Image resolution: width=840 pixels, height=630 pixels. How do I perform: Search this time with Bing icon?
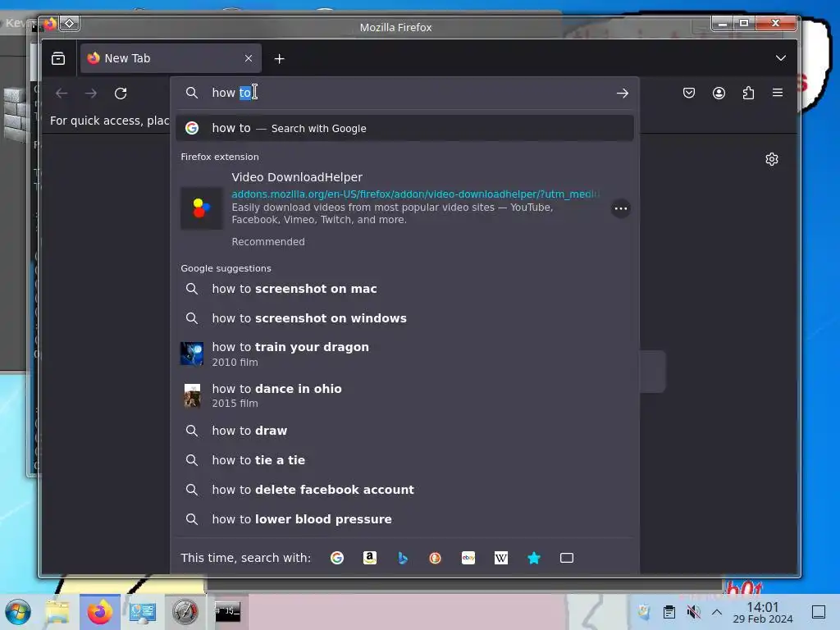[403, 558]
